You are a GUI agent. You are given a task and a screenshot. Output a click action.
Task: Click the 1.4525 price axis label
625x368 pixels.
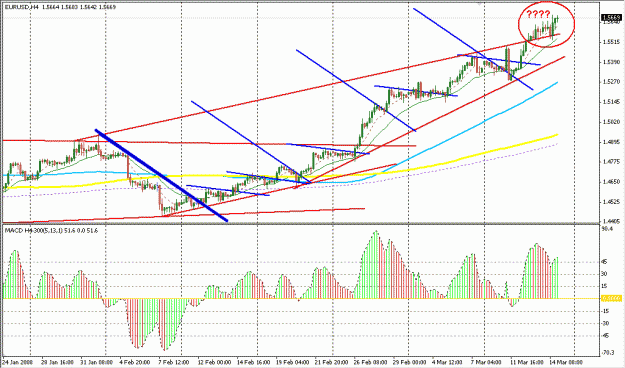611,201
